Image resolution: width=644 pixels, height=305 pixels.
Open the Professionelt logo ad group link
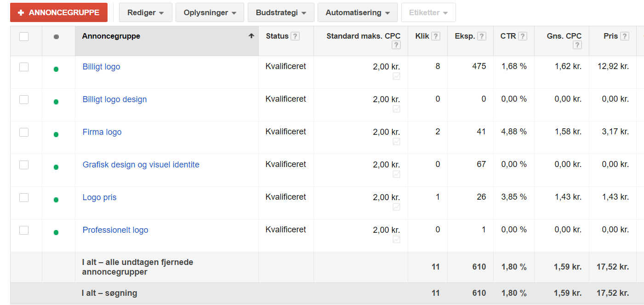pyautogui.click(x=115, y=230)
